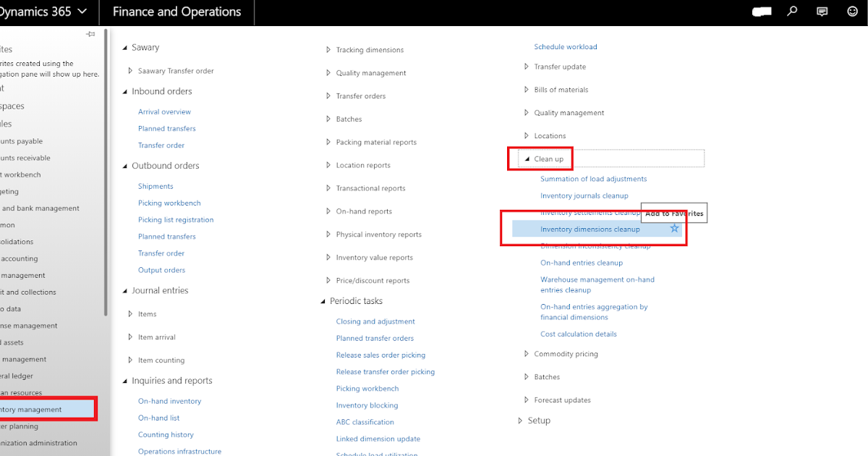The width and height of the screenshot is (868, 456).
Task: Click the keyboard icon in the top bar
Action: pos(762,12)
